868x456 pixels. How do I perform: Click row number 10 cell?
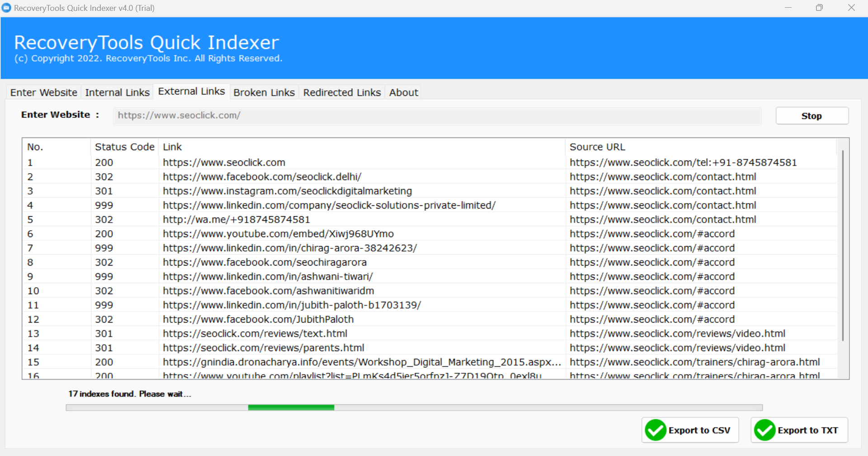click(x=33, y=291)
